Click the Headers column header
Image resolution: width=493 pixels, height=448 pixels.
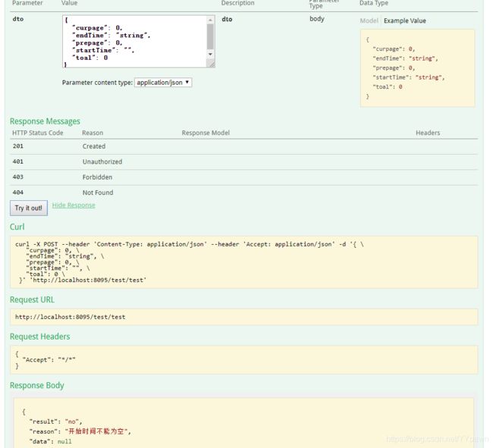[428, 133]
